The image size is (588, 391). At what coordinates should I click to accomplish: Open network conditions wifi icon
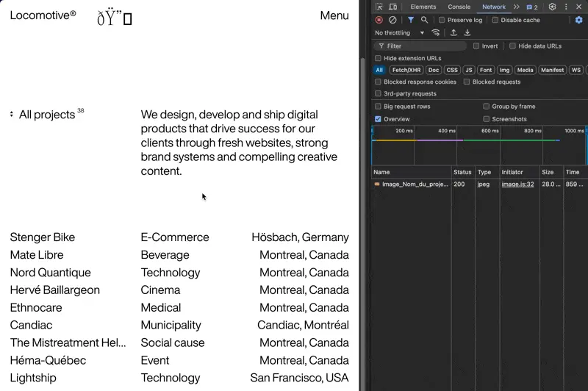point(435,32)
